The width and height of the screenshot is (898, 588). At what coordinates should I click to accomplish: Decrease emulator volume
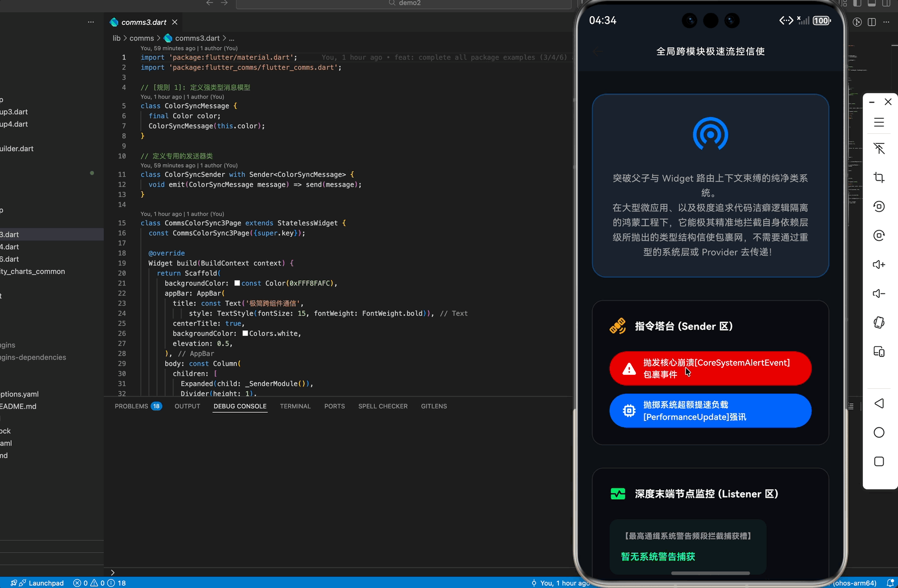[x=879, y=293]
